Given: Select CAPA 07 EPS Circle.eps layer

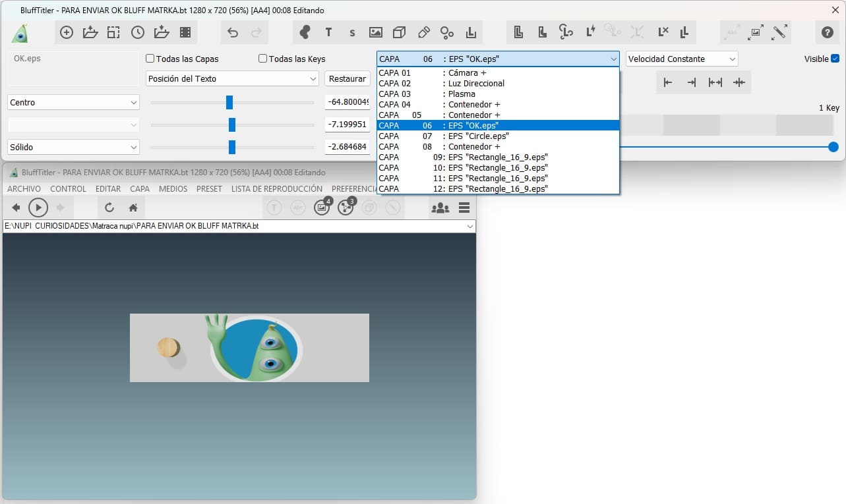Looking at the screenshot, I should tap(498, 136).
